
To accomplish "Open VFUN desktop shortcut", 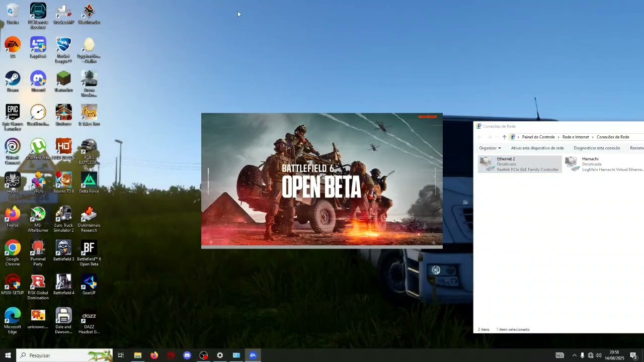I will (38, 183).
